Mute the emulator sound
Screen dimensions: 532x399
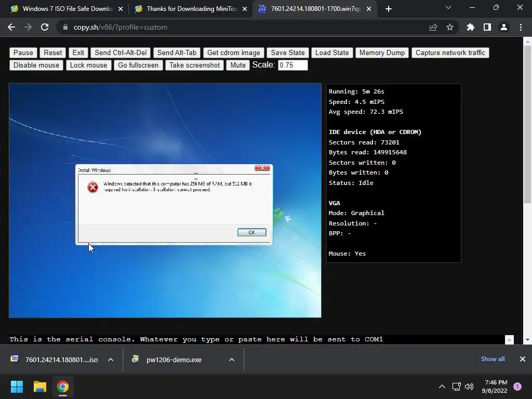(238, 65)
